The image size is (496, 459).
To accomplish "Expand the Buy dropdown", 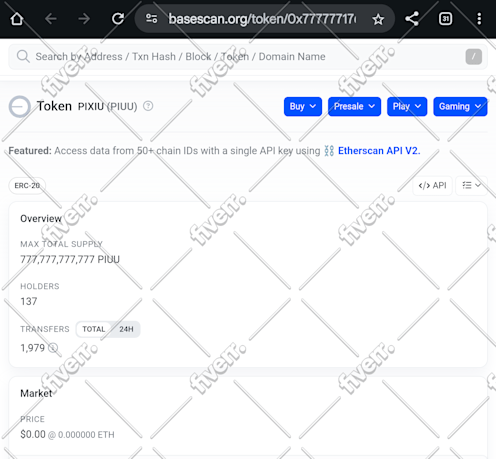I will click(x=303, y=107).
